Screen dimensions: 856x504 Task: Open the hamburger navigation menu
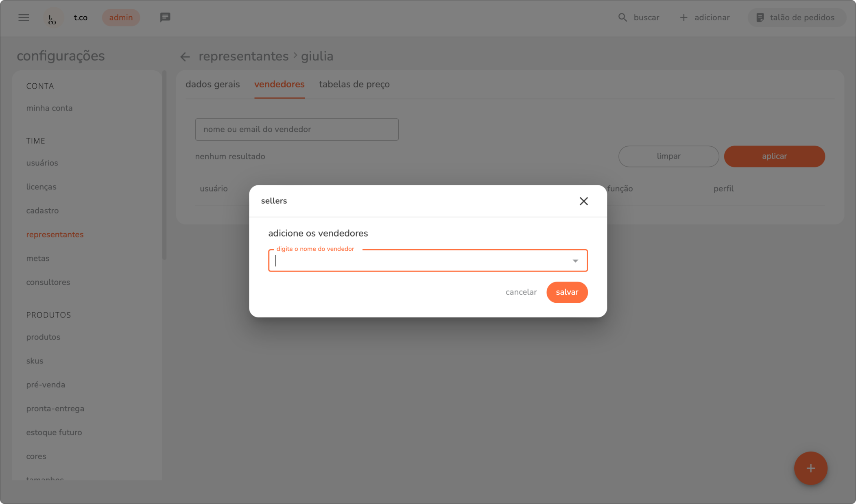click(24, 17)
